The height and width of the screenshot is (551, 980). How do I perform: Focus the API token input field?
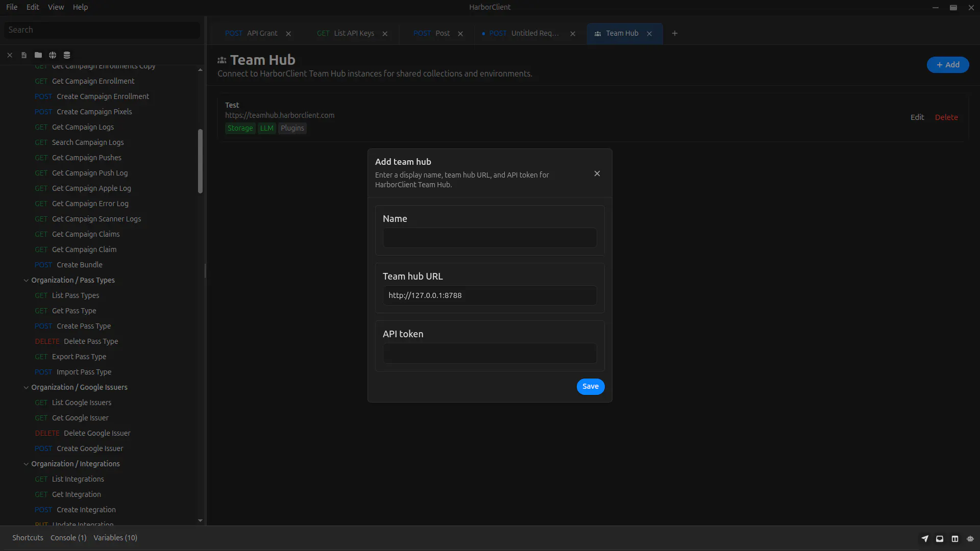(x=490, y=353)
